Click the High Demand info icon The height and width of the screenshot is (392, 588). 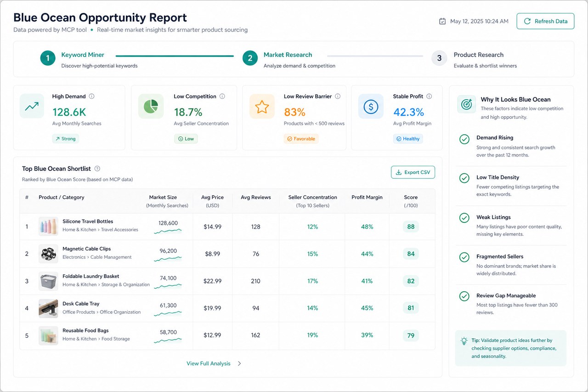click(x=91, y=97)
